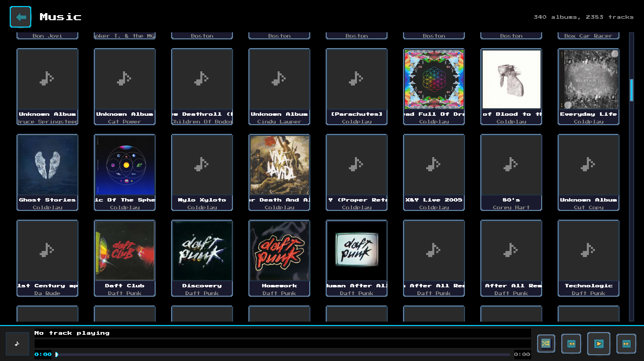Navigate back using the arrow button
Screen dimensions: 644x361
[21, 16]
